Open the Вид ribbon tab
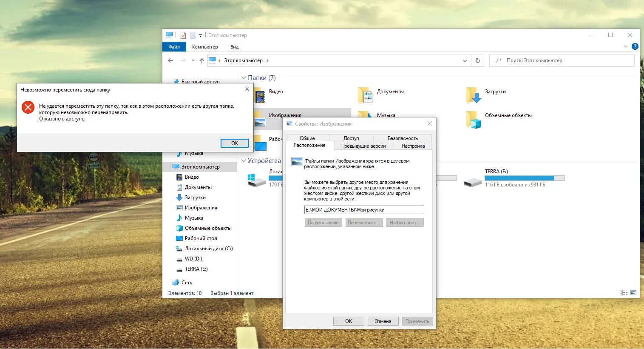 pos(234,47)
